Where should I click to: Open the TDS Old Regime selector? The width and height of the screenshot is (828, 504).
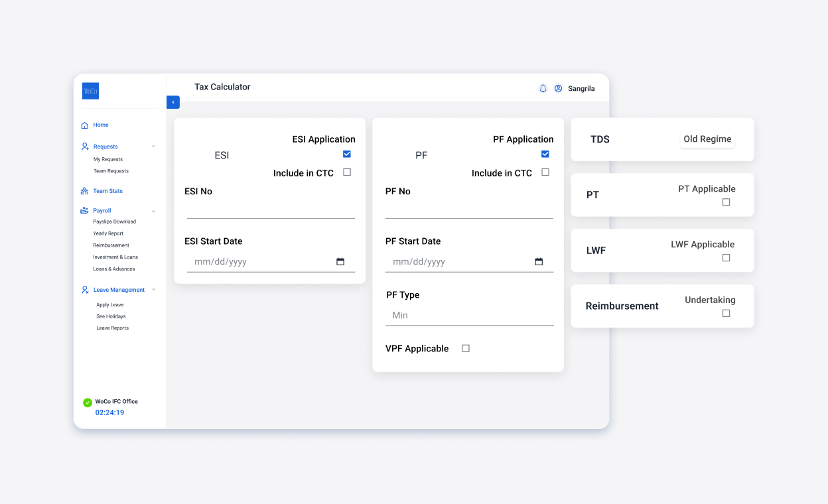(707, 139)
